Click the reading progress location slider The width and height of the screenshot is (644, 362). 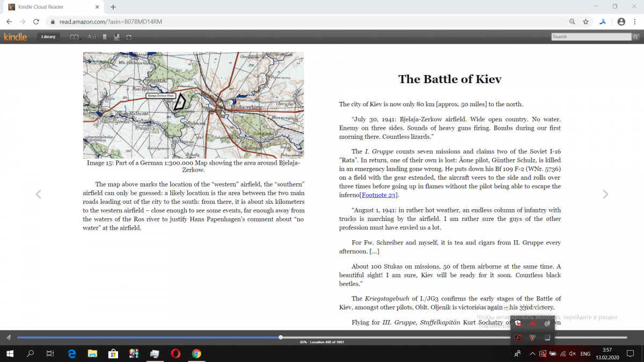(x=281, y=337)
